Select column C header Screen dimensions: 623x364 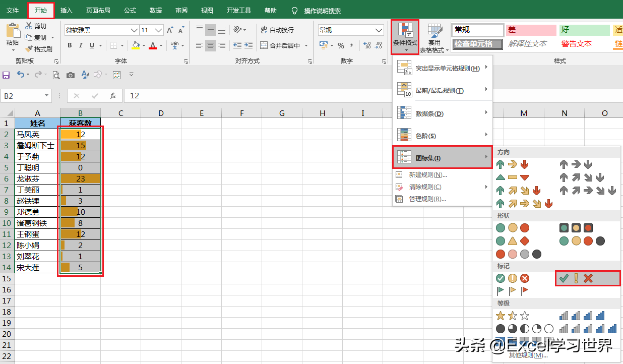pos(121,113)
